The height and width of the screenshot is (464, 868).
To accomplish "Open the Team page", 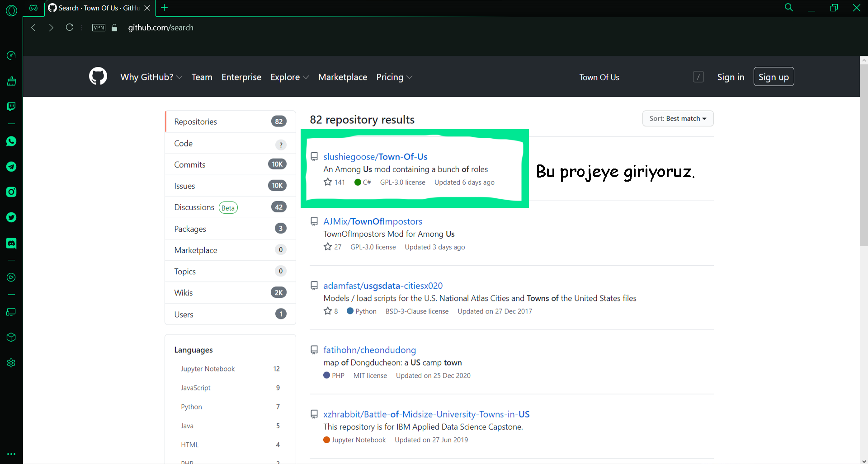I will coord(202,77).
